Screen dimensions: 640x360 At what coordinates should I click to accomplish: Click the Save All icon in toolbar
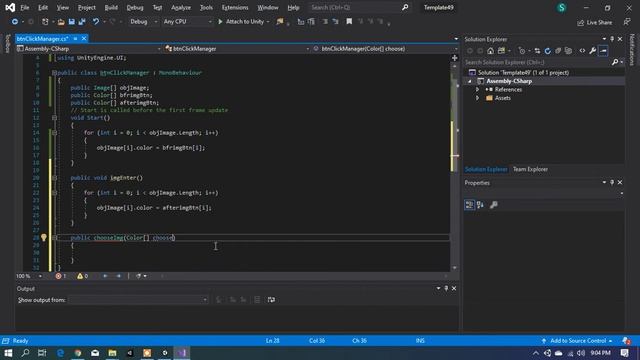(82, 22)
